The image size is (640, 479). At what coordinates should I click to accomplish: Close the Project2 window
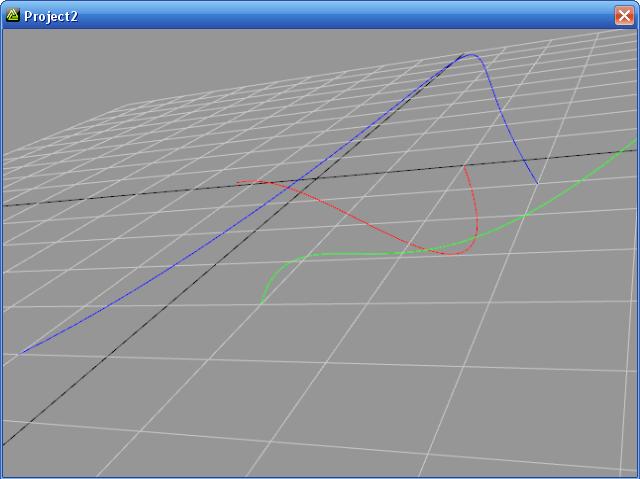pyautogui.click(x=624, y=16)
